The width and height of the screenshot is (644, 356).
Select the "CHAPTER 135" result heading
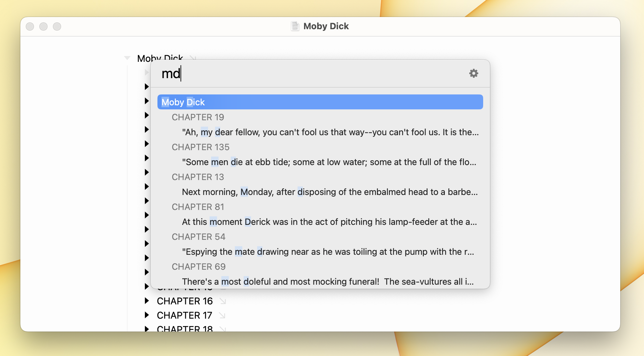201,147
